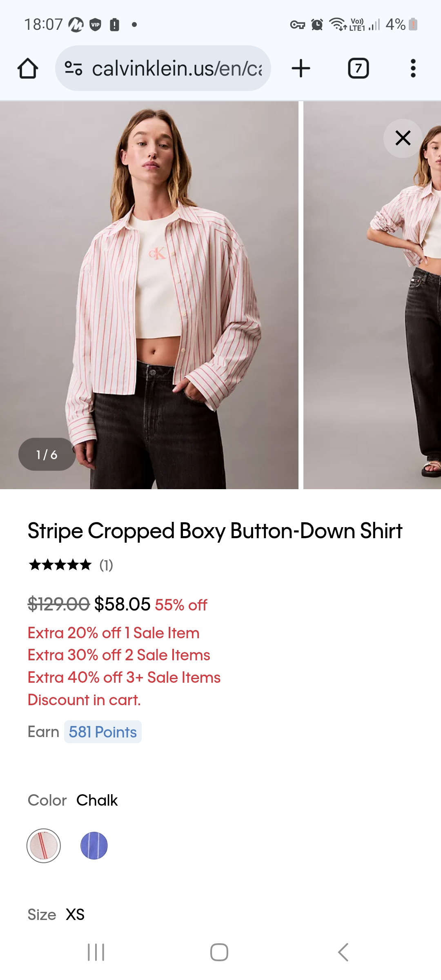Close the product image gallery with X
Image resolution: width=441 pixels, height=980 pixels.
coord(403,138)
